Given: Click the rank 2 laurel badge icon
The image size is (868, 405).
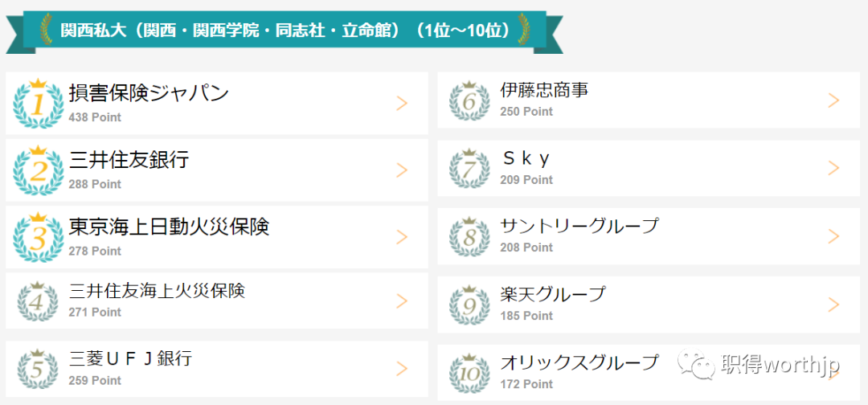Looking at the screenshot, I should click(38, 170).
